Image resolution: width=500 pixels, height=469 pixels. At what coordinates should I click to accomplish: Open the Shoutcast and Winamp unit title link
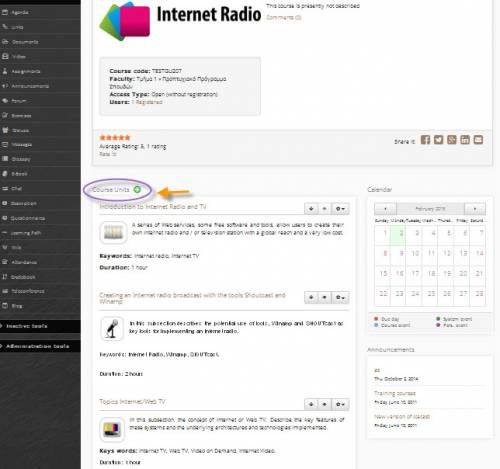[x=192, y=298]
